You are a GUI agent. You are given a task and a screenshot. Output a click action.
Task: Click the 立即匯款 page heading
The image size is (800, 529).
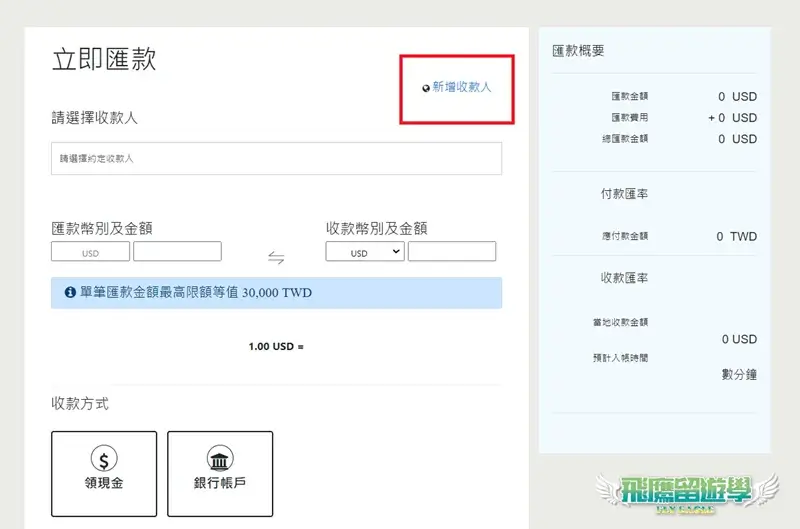pyautogui.click(x=104, y=59)
